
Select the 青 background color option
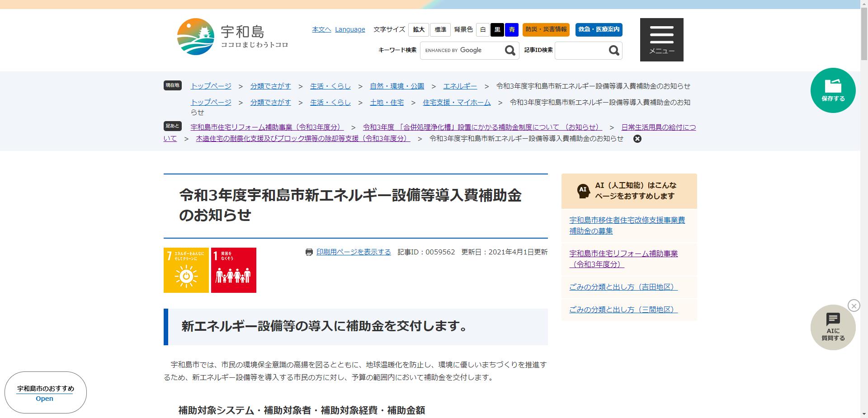511,29
